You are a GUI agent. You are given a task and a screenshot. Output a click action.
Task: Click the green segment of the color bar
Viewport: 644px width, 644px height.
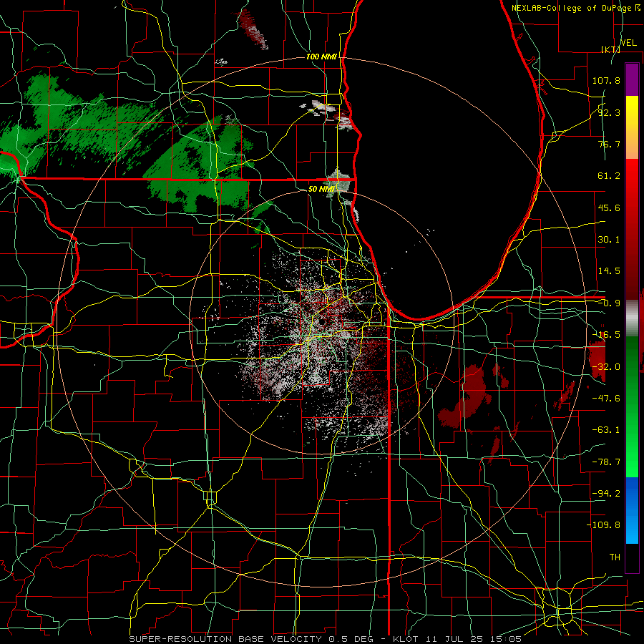tap(632, 406)
